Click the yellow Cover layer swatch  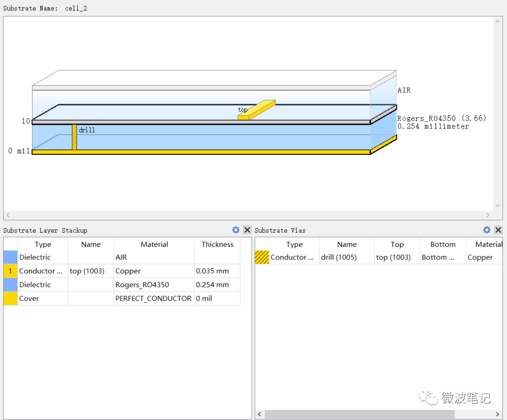tap(10, 298)
